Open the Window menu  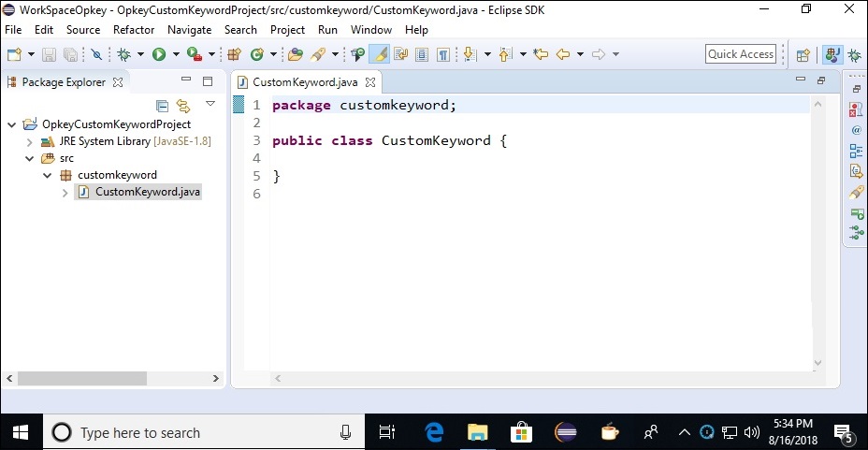tap(371, 30)
